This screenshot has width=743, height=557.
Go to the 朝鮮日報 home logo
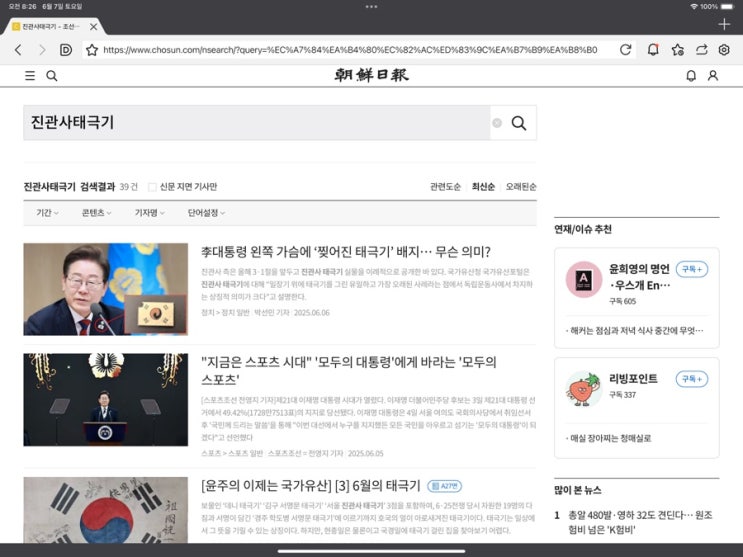(372, 75)
